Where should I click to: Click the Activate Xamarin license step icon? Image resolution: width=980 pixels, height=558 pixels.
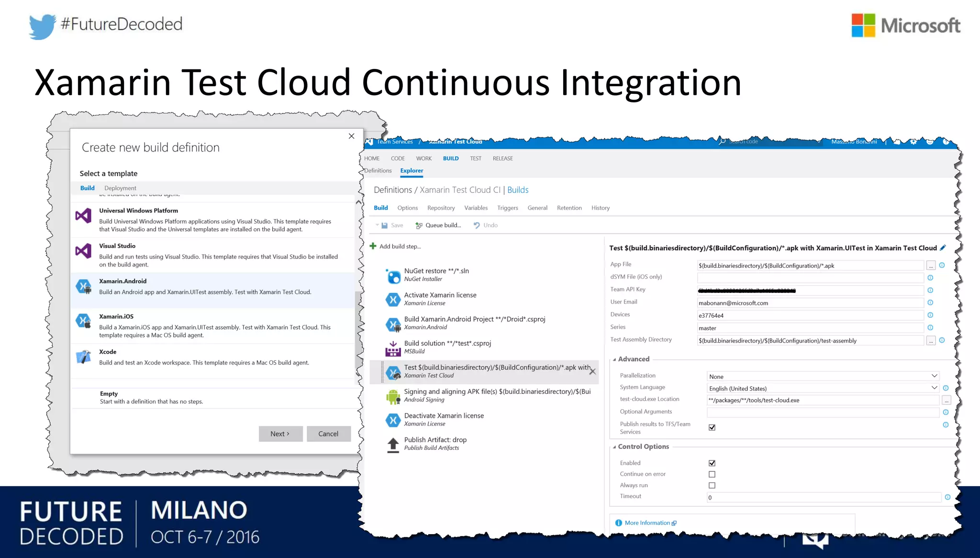point(393,300)
